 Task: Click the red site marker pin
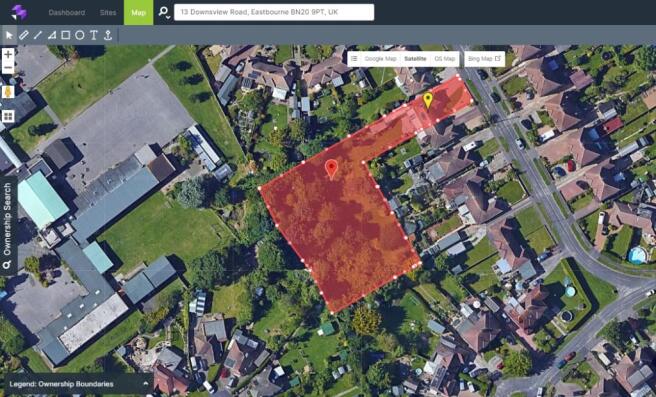[x=331, y=169]
